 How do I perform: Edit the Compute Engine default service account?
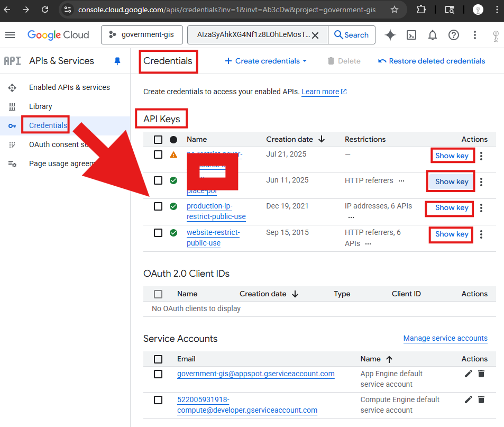[x=469, y=399]
